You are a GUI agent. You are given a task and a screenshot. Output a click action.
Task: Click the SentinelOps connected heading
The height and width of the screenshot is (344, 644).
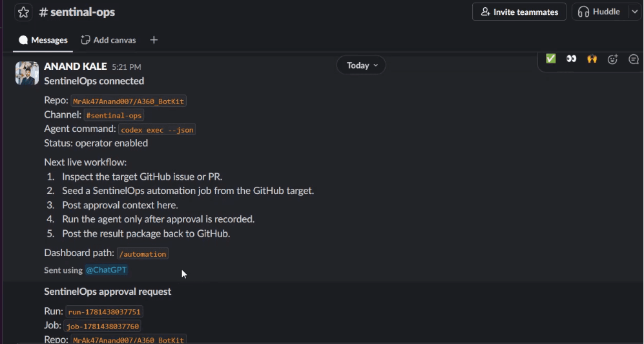click(94, 81)
